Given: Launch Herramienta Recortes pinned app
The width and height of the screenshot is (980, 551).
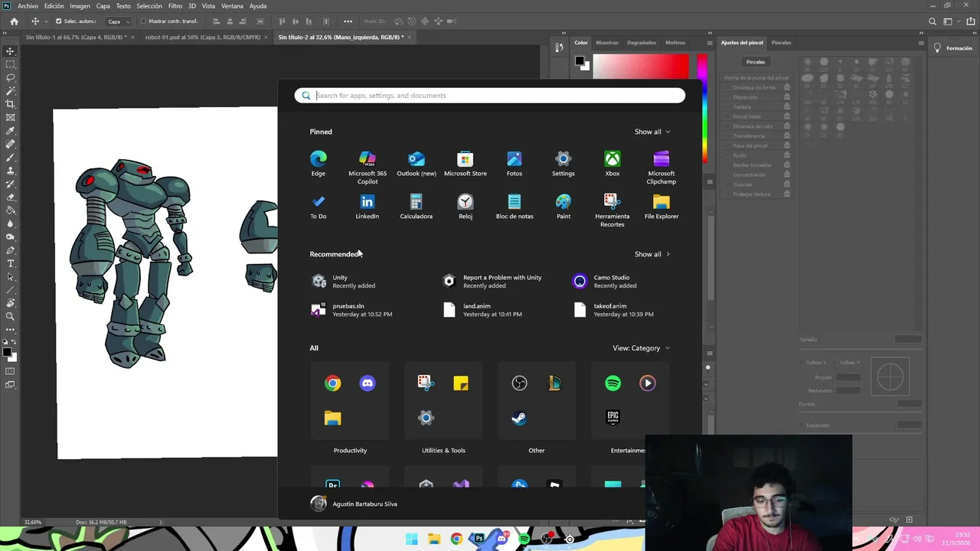Looking at the screenshot, I should tap(612, 210).
